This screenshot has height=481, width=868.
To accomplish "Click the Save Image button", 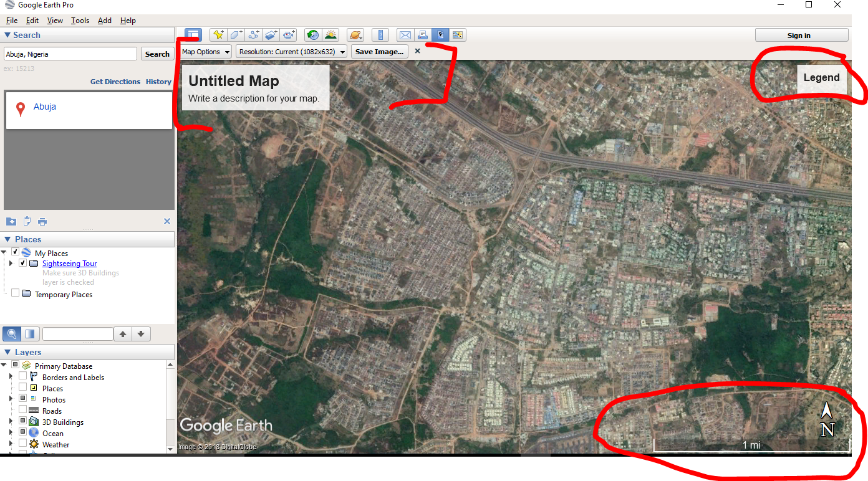I will pyautogui.click(x=379, y=52).
